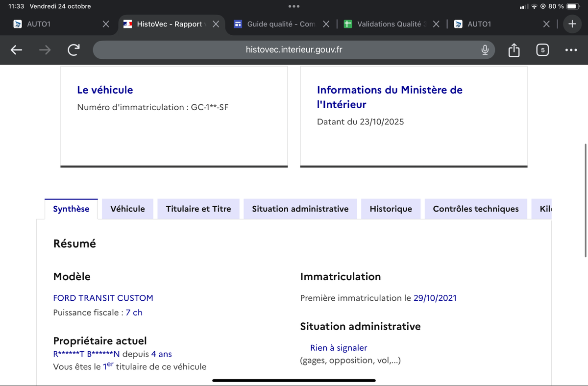Viewport: 588px width, 386px height.
Task: Open the browser three-dot menu
Action: coord(571,49)
